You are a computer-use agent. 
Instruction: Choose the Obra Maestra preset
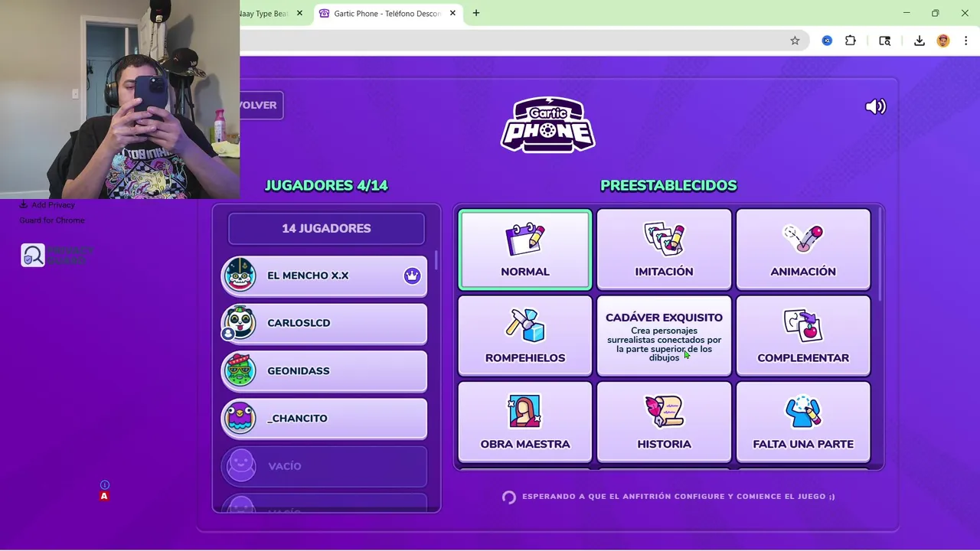(x=525, y=422)
